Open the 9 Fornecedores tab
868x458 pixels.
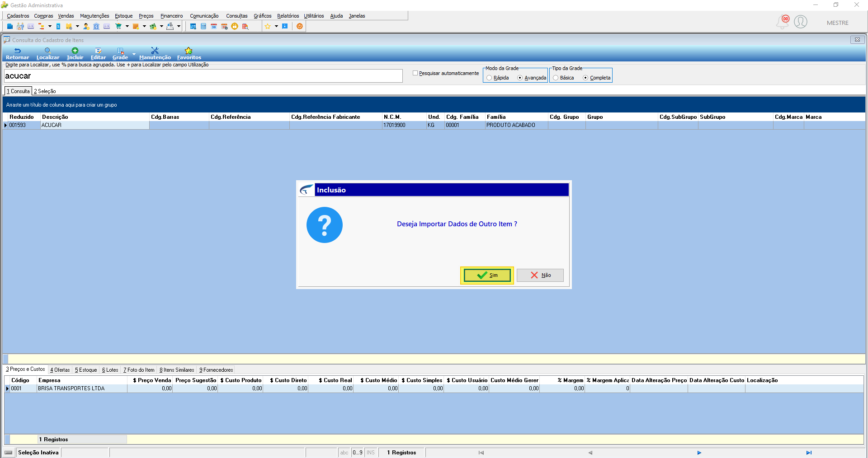(x=216, y=370)
